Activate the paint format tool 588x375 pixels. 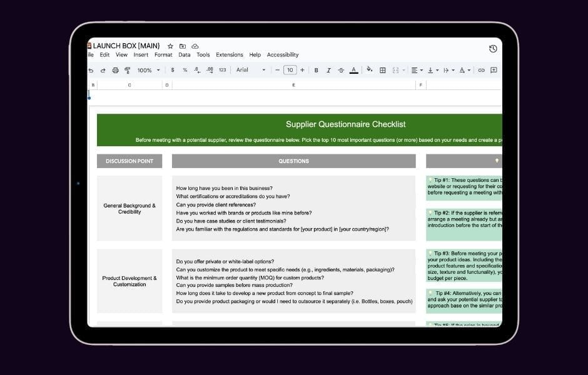128,70
